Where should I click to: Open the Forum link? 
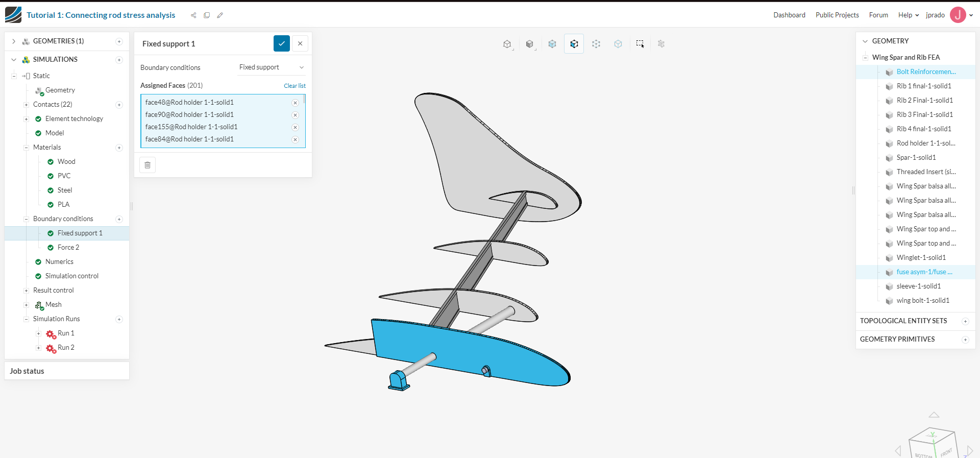[878, 15]
